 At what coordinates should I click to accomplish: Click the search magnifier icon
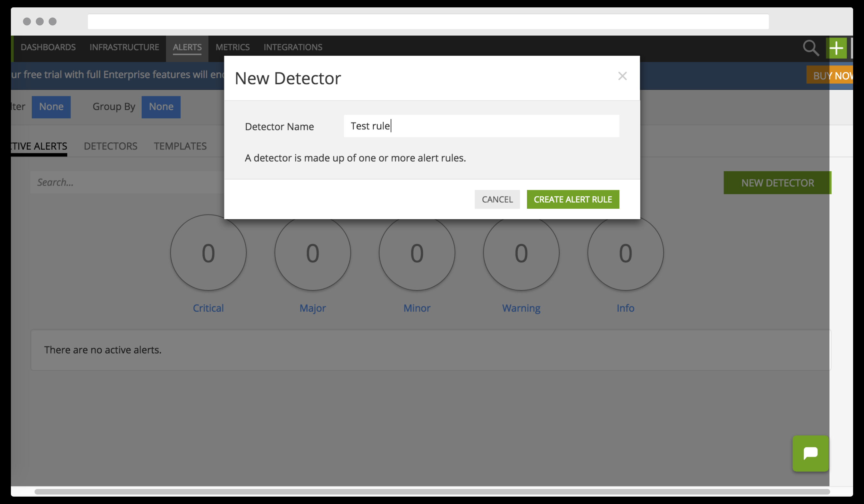pyautogui.click(x=810, y=48)
